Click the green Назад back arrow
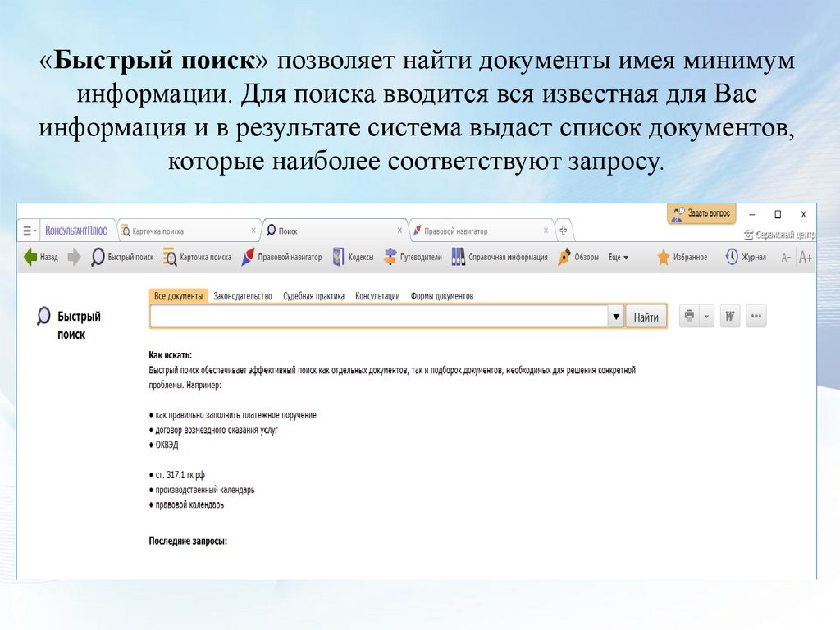 [x=30, y=257]
